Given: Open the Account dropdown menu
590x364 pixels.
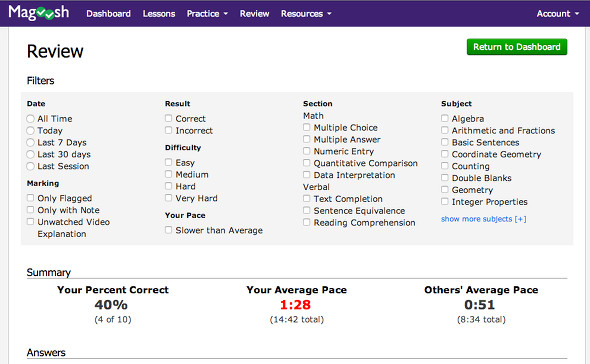Looking at the screenshot, I should point(558,14).
